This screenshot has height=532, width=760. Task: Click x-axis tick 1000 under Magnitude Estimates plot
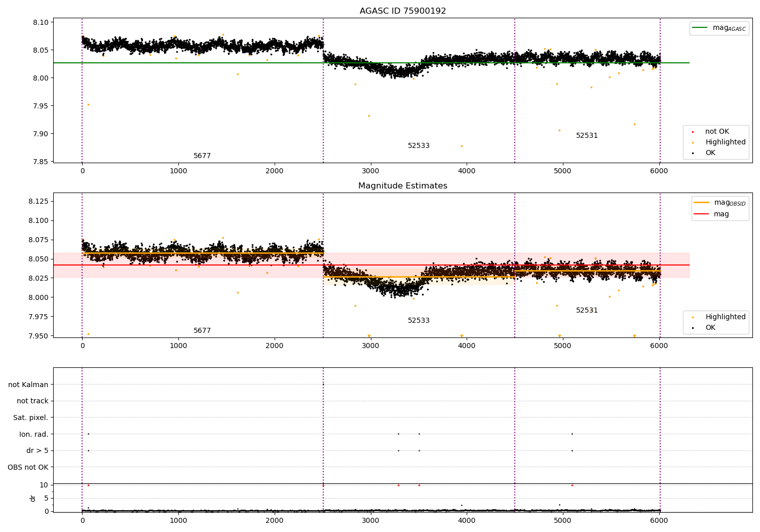(x=178, y=346)
